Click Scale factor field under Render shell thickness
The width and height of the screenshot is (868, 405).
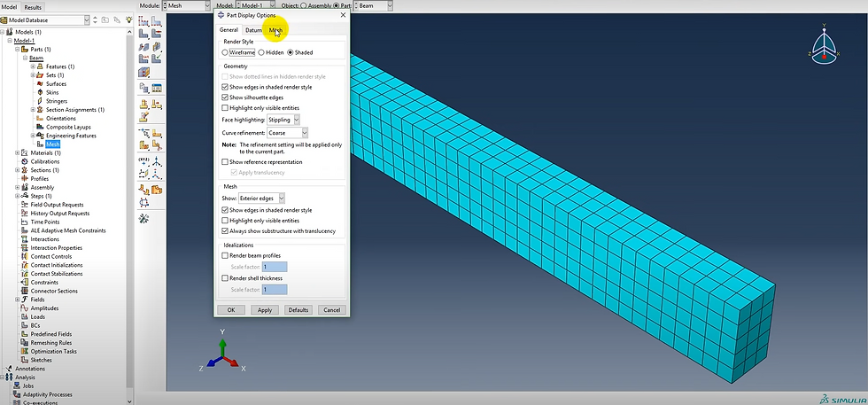(x=275, y=289)
